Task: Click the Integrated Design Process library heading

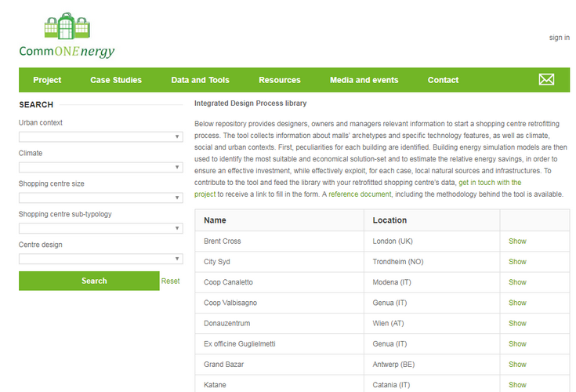Action: [251, 103]
